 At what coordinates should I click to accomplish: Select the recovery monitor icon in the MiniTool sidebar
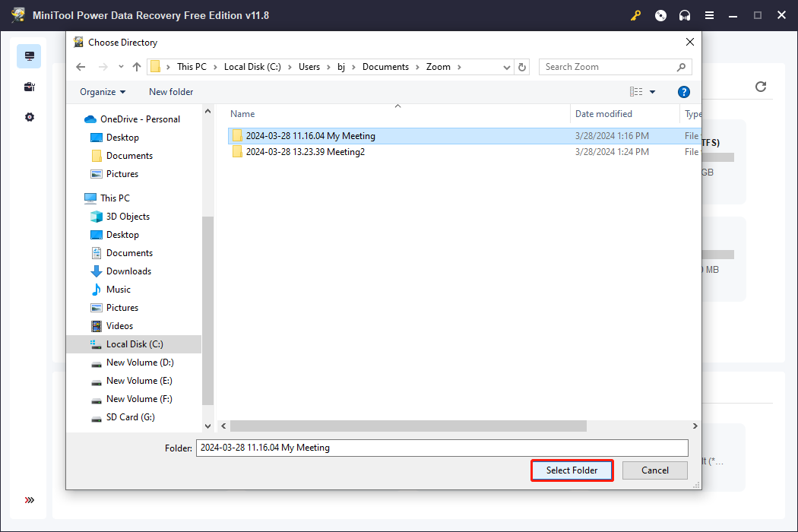click(29, 56)
